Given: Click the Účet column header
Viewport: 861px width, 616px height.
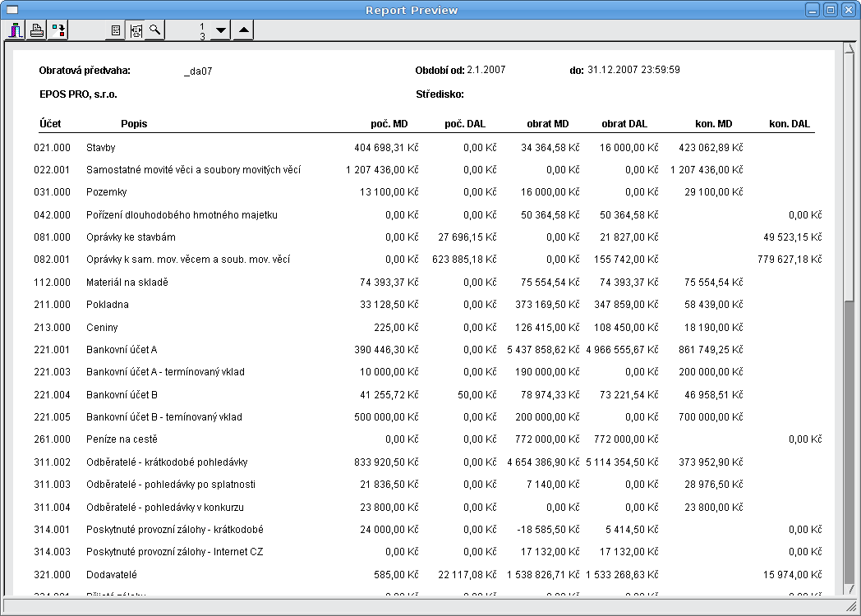Looking at the screenshot, I should [49, 124].
